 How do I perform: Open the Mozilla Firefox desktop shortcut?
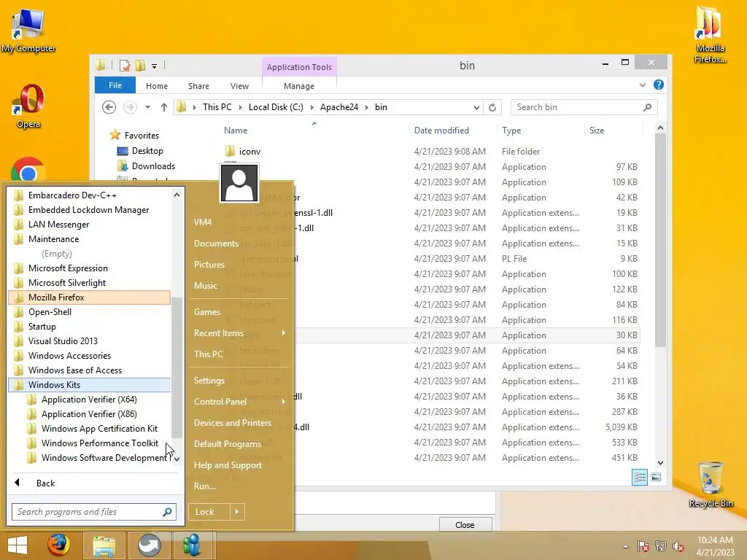(710, 34)
